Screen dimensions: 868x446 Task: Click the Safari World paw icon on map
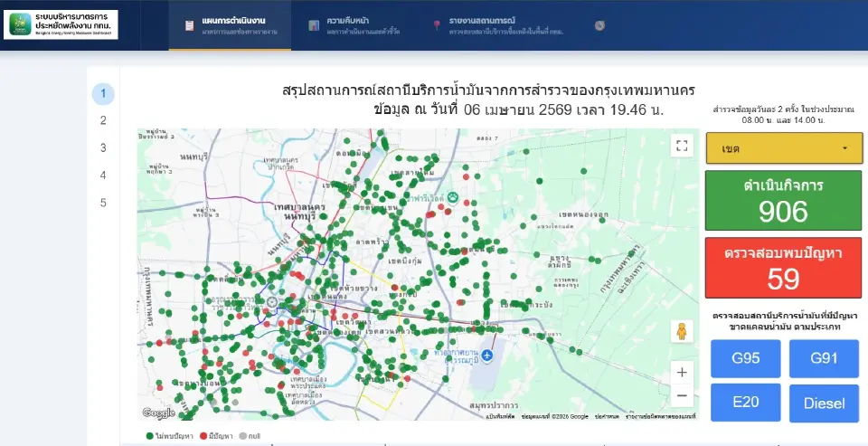coord(453,196)
